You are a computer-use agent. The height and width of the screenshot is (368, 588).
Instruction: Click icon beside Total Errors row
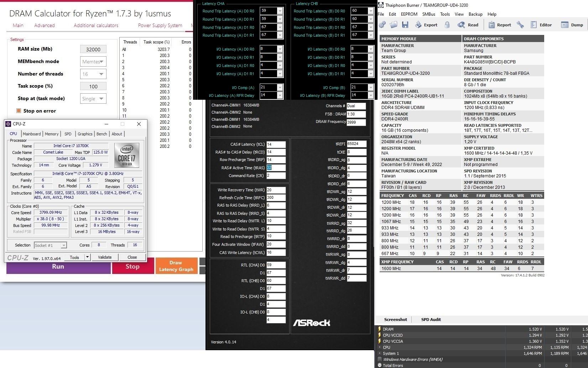(x=380, y=366)
